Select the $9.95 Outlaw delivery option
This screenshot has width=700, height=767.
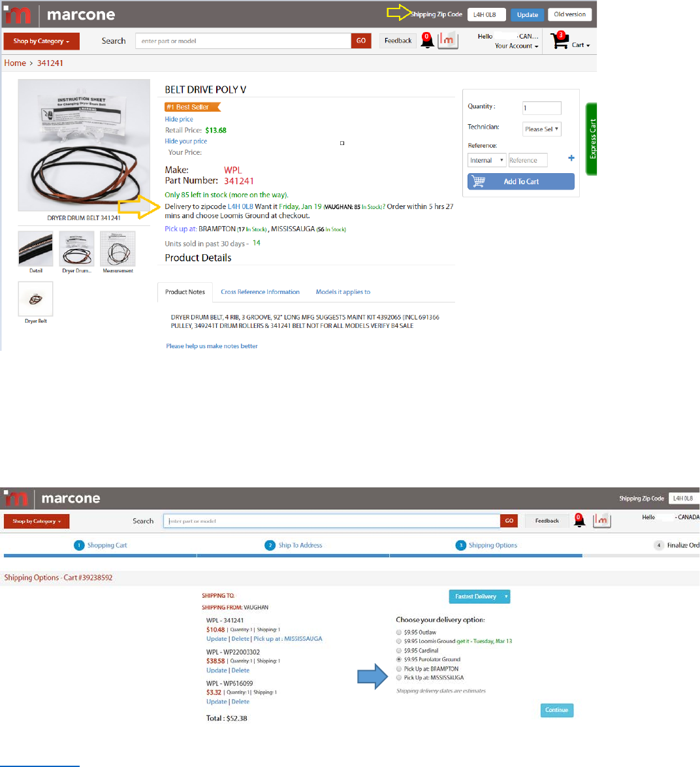coord(399,632)
